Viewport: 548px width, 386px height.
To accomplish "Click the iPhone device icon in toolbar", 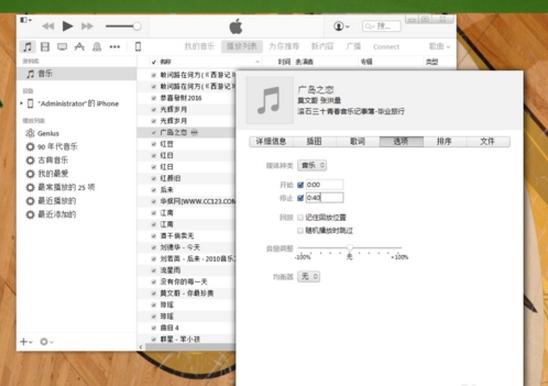I will click(x=138, y=47).
